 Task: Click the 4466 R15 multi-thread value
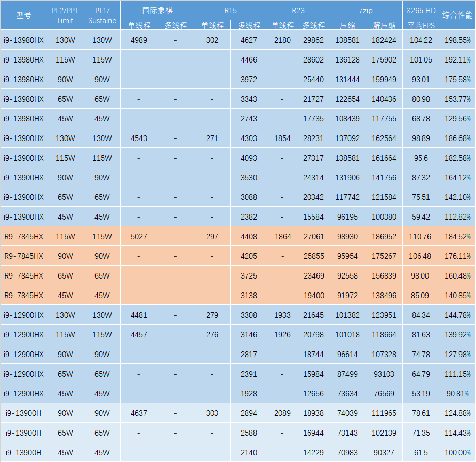tap(249, 59)
